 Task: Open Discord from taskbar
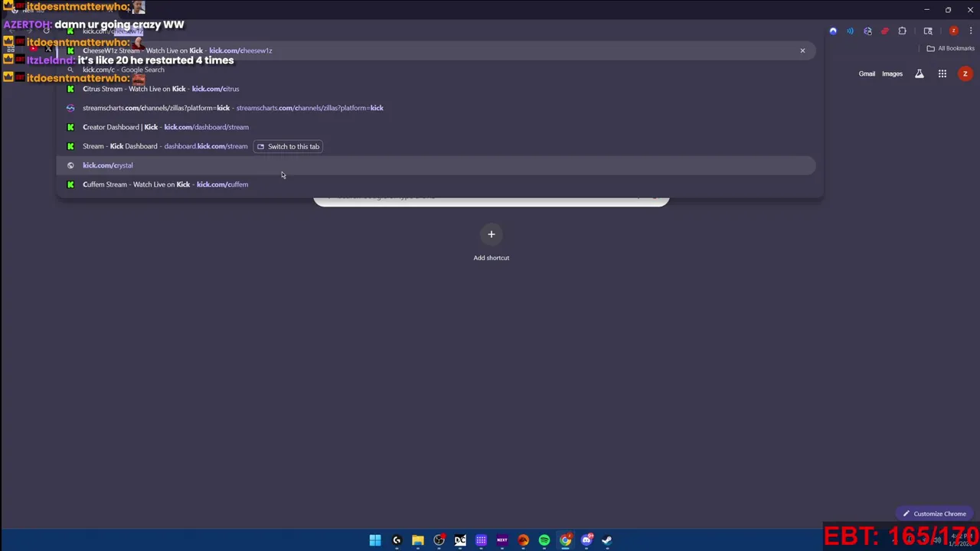586,540
